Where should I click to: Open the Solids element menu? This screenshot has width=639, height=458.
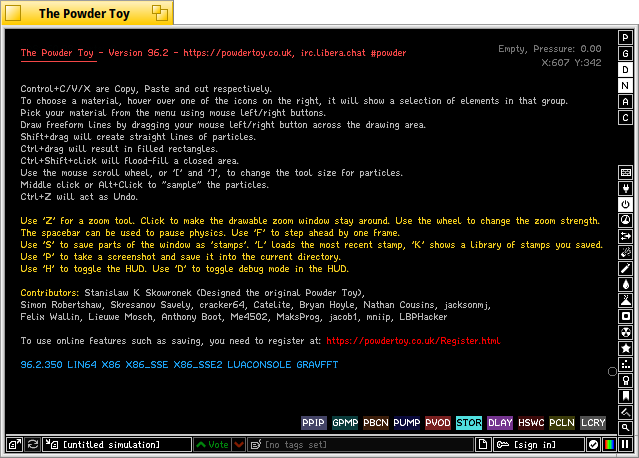[626, 316]
